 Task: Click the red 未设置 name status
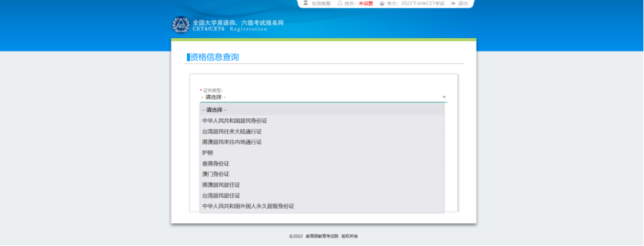pyautogui.click(x=365, y=4)
